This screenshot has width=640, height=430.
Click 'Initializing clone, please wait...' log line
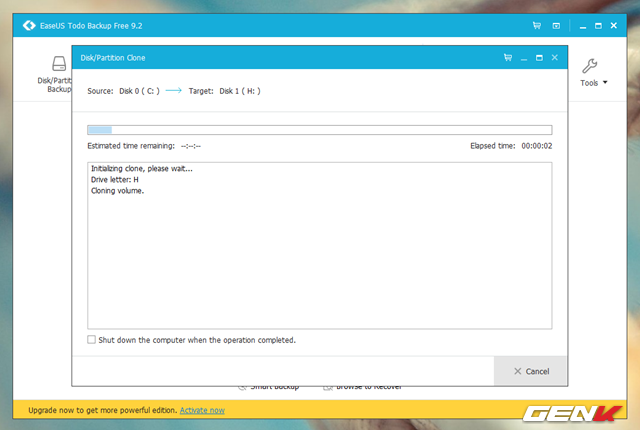click(x=142, y=168)
